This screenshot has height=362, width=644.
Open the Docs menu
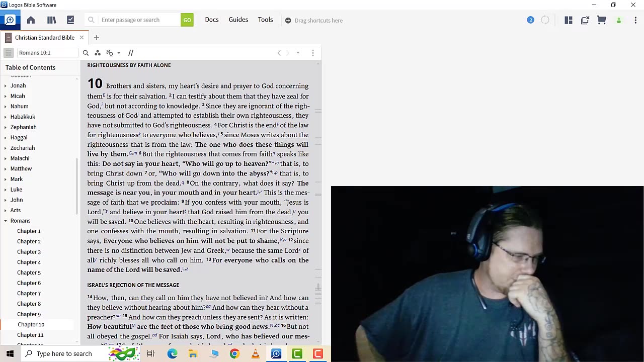click(212, 20)
